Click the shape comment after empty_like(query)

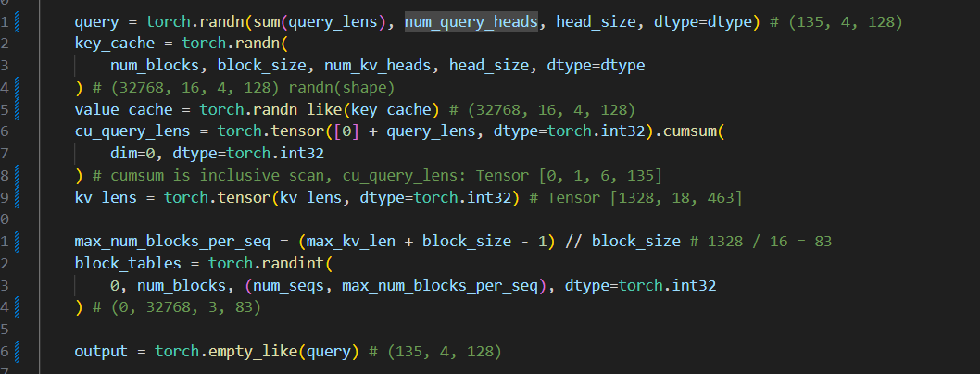click(x=435, y=352)
